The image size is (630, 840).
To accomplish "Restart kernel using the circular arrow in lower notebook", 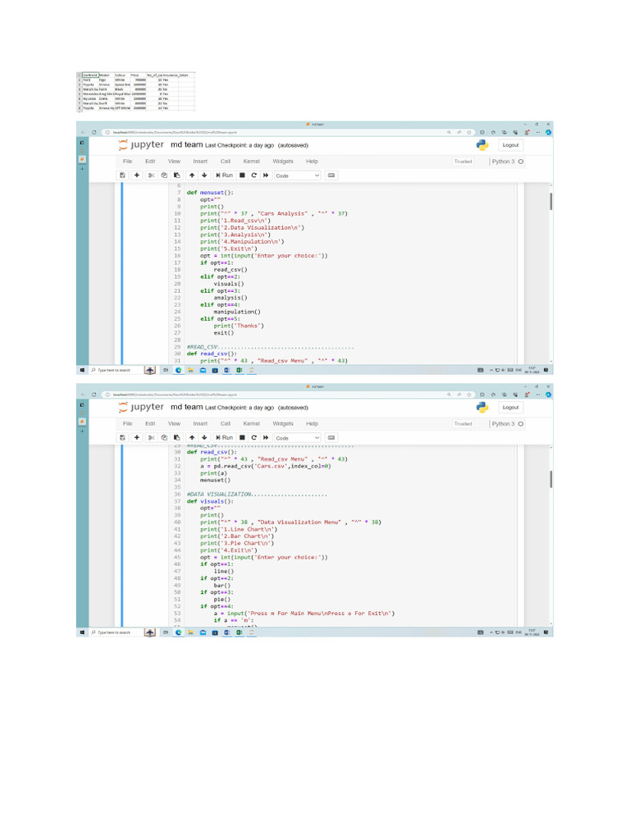I will [254, 438].
